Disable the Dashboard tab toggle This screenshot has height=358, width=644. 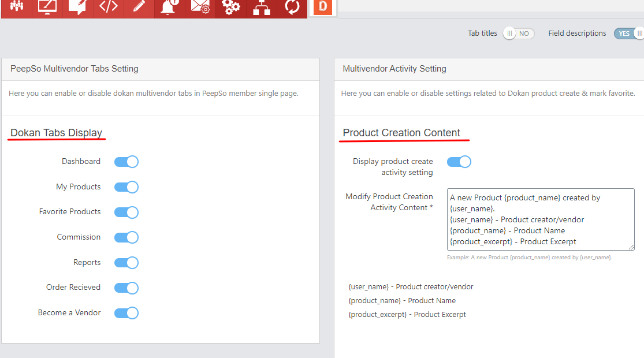[x=126, y=162]
